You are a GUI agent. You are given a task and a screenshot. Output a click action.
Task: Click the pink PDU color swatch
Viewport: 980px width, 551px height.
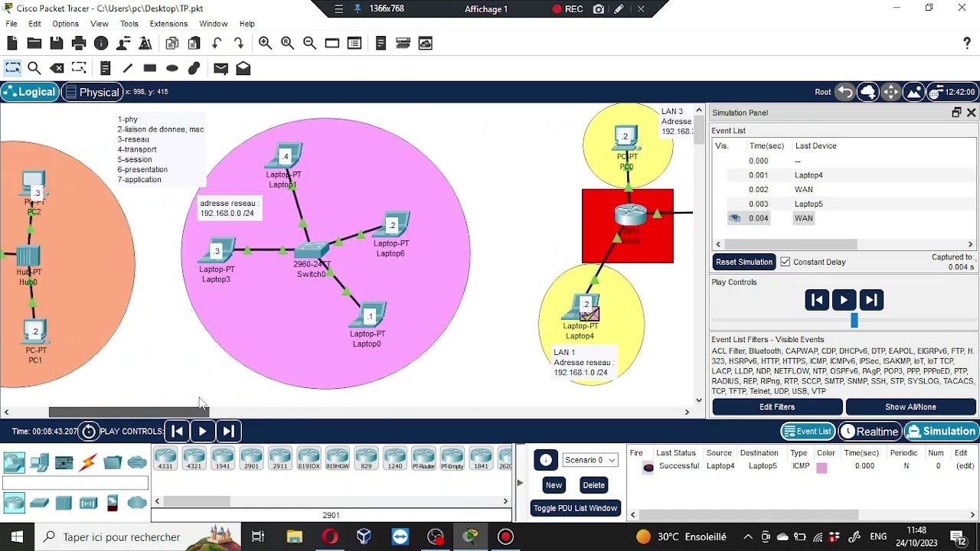[x=822, y=468]
